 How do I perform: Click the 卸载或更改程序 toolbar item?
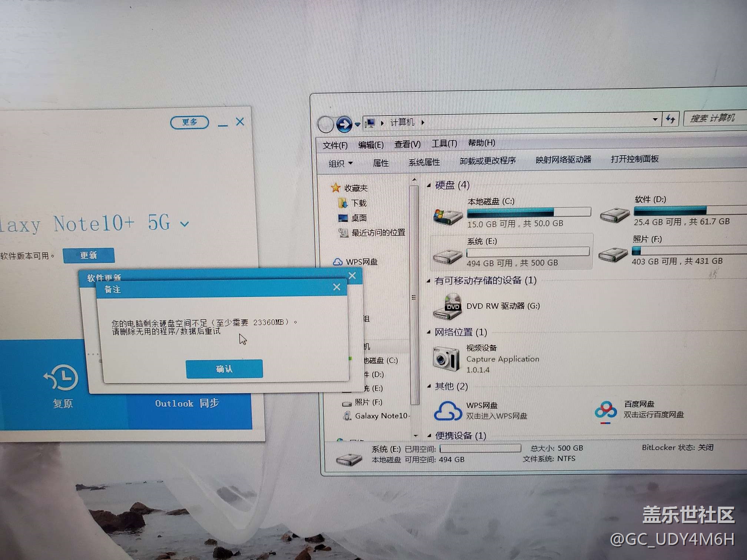pos(487,161)
